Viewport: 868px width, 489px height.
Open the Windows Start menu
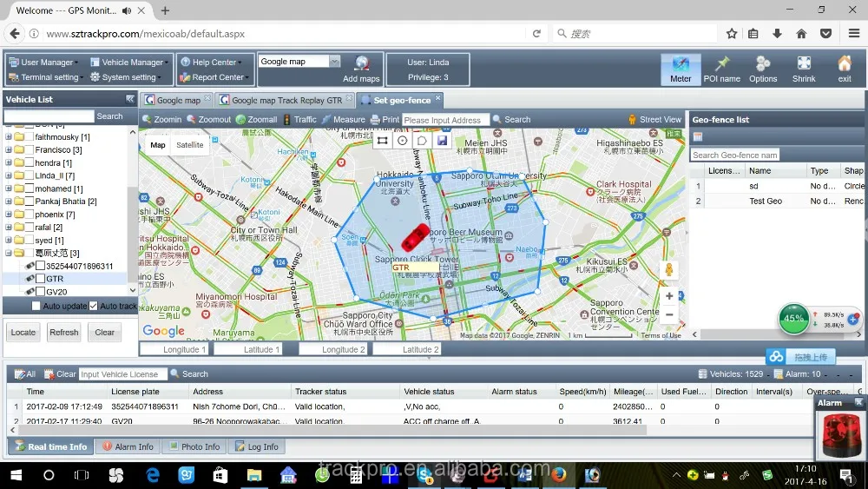point(16,475)
